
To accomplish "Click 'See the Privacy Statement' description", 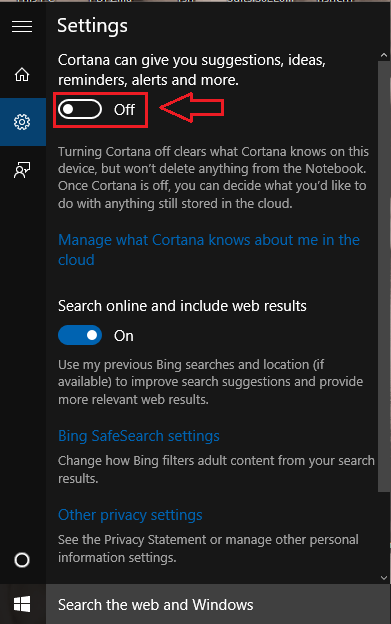I will coord(208,548).
